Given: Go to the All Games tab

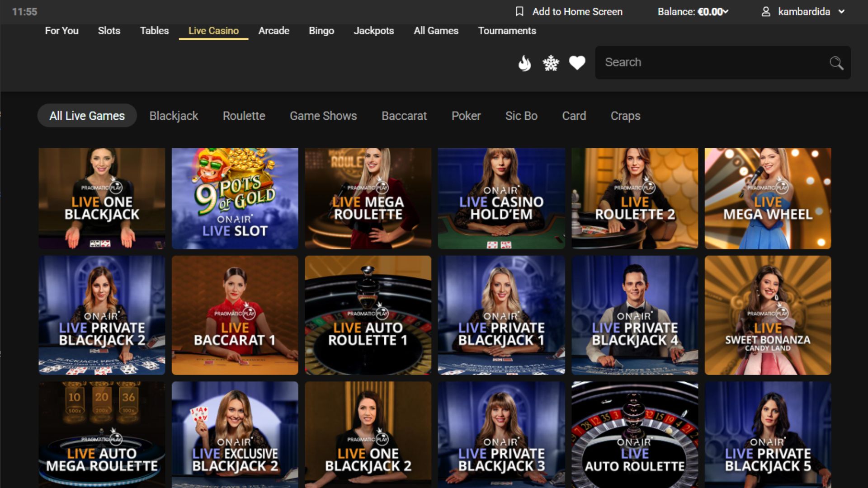Looking at the screenshot, I should 436,31.
